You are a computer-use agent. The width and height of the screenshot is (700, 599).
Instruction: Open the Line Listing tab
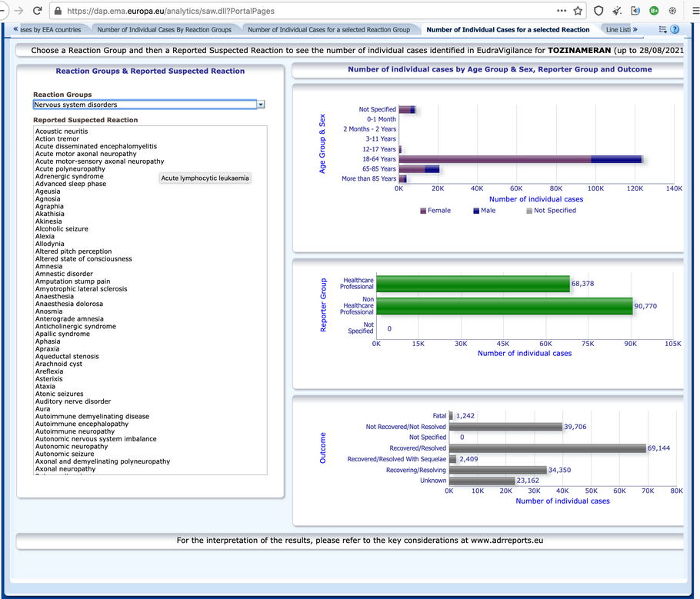(x=618, y=30)
